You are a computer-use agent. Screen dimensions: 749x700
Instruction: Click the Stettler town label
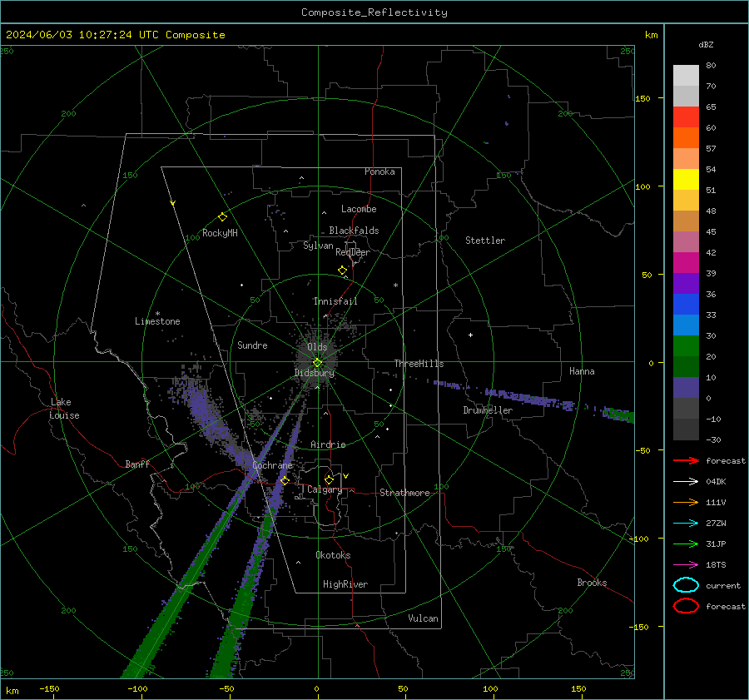click(x=485, y=241)
